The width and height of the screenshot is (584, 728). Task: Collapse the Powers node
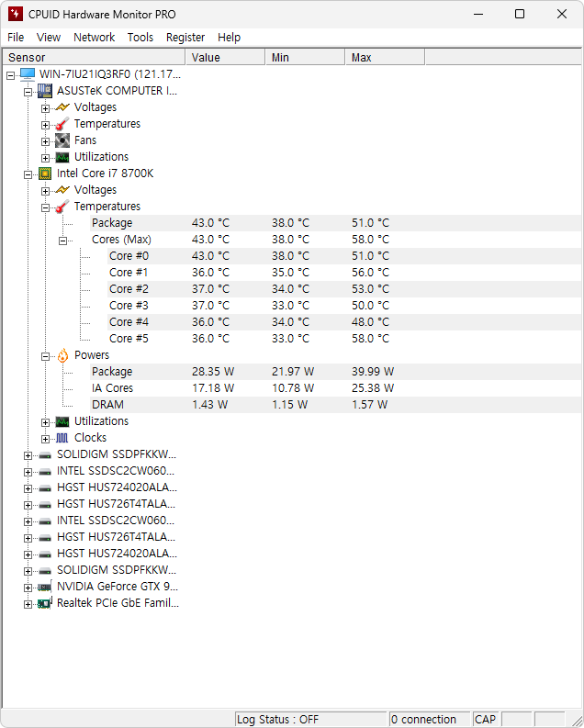pos(46,356)
